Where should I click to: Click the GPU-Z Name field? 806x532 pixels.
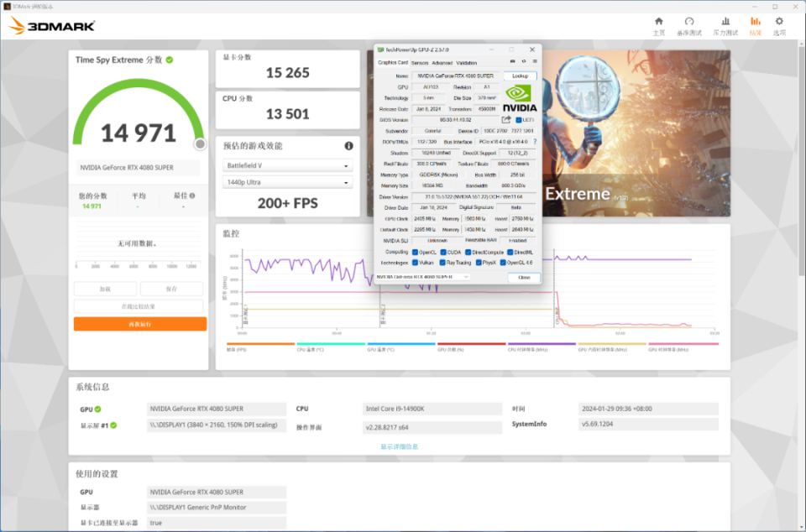(456, 76)
